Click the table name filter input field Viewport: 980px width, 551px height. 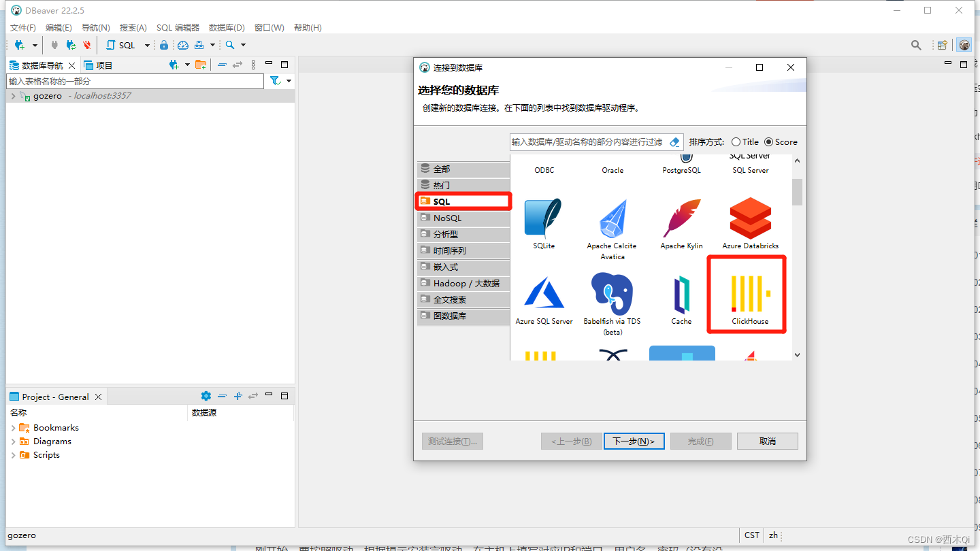click(x=135, y=81)
